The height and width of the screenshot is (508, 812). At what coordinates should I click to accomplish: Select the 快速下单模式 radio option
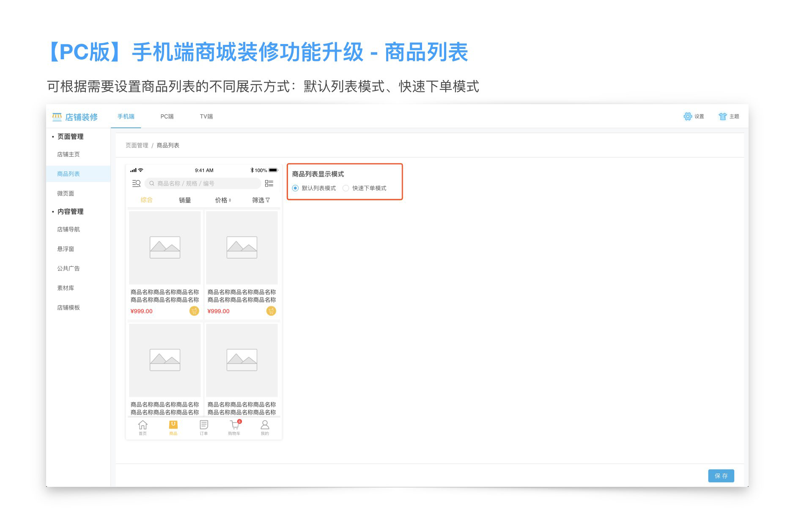(346, 188)
